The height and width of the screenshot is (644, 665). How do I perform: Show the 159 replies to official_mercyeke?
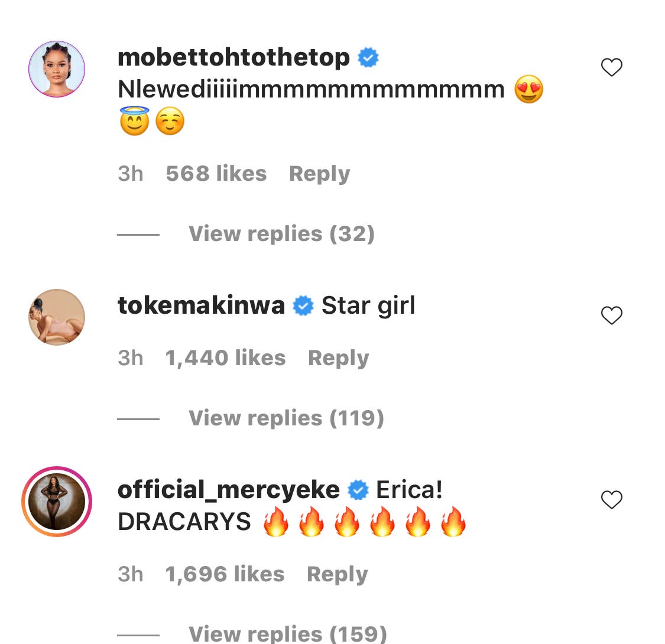(x=287, y=633)
